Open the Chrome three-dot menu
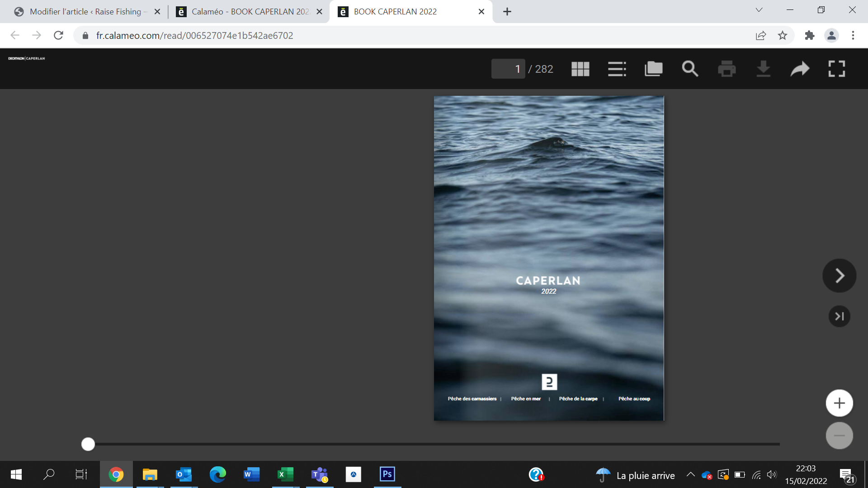 pyautogui.click(x=853, y=35)
